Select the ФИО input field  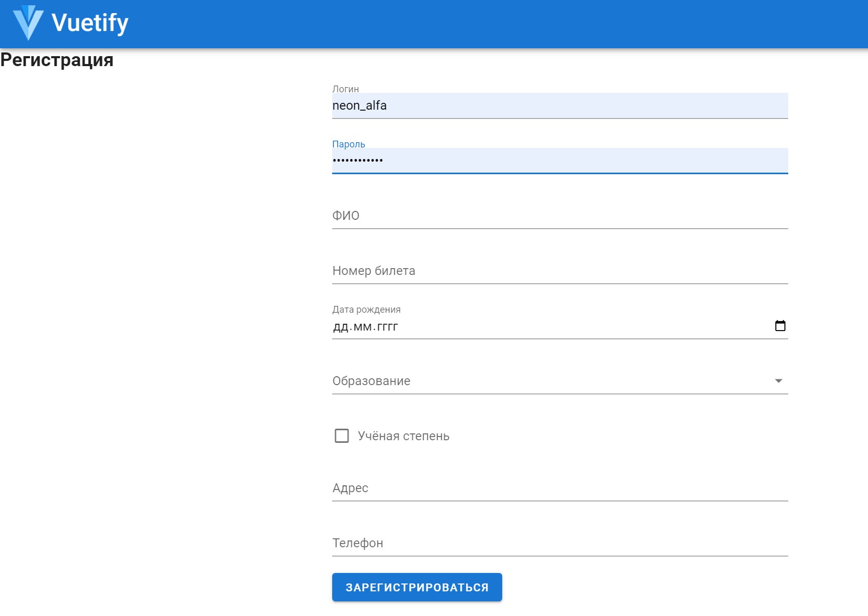[x=559, y=216]
